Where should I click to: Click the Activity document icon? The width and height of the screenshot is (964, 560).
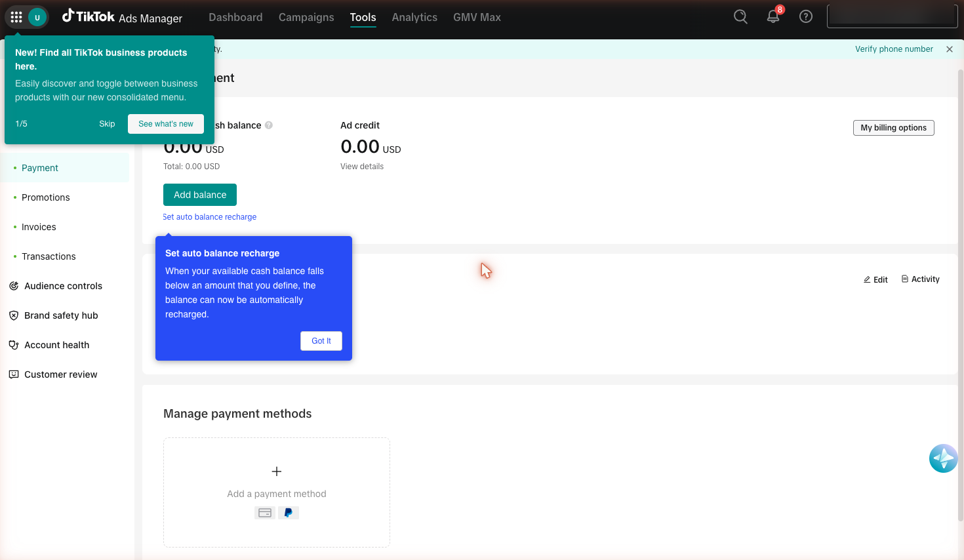[x=905, y=279]
